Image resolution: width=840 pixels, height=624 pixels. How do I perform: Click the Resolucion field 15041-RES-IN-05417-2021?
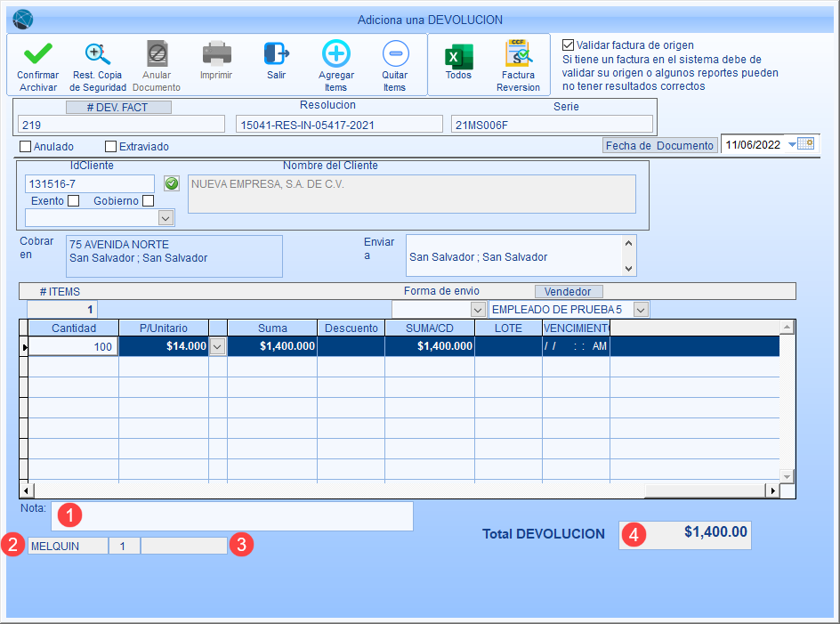(x=339, y=125)
